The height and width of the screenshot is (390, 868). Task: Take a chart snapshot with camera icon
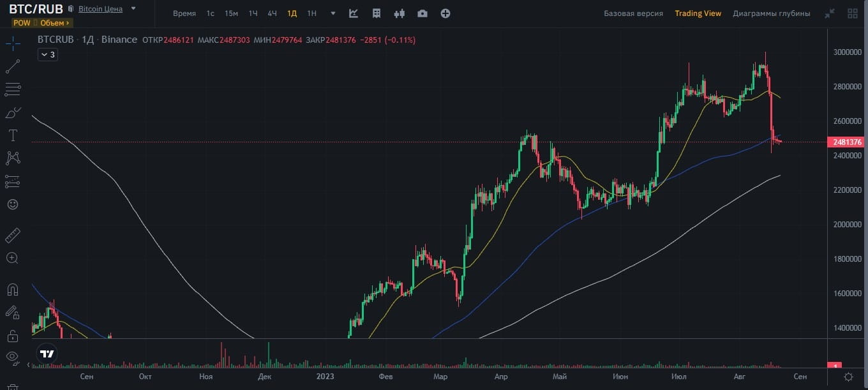pos(422,13)
